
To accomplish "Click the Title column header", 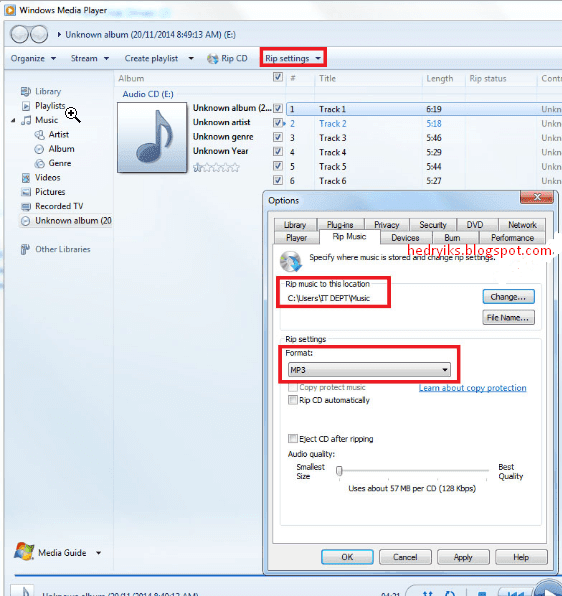I will [x=328, y=78].
